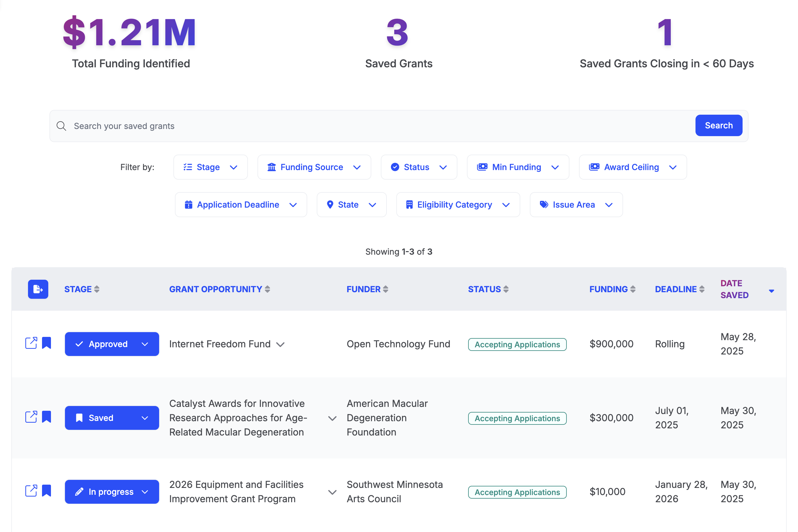Screen dimensions: 798x532
Task: Open Internet Freedom Fund via external link icon
Action: pos(31,343)
